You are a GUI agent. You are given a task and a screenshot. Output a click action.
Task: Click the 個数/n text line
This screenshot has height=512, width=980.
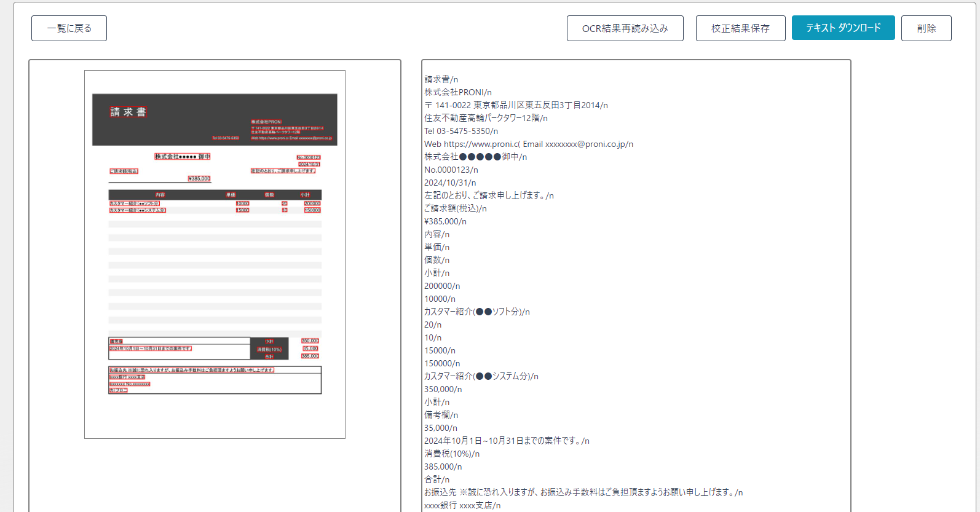(437, 260)
